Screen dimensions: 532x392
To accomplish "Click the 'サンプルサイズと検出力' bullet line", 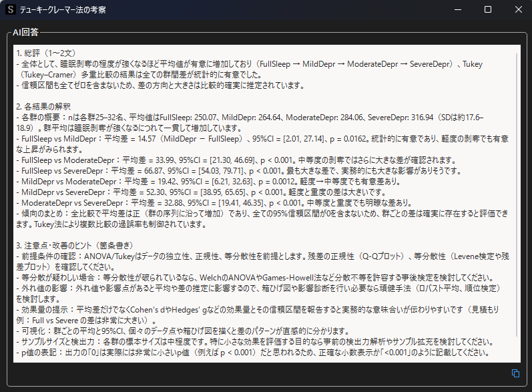I will [x=255, y=342].
